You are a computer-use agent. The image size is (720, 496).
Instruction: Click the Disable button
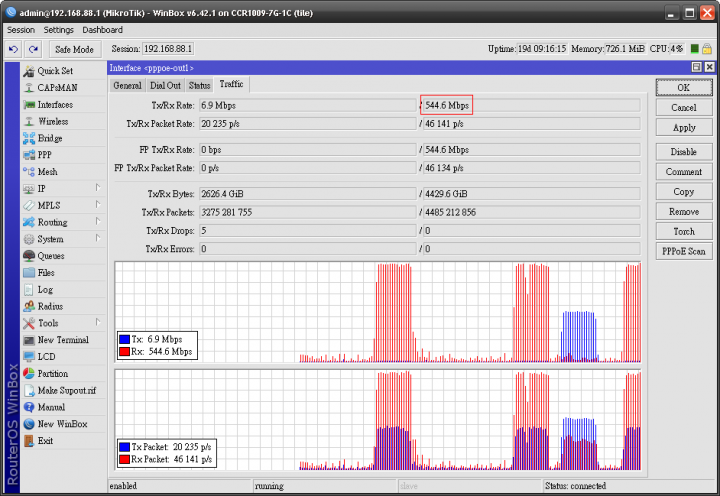684,152
